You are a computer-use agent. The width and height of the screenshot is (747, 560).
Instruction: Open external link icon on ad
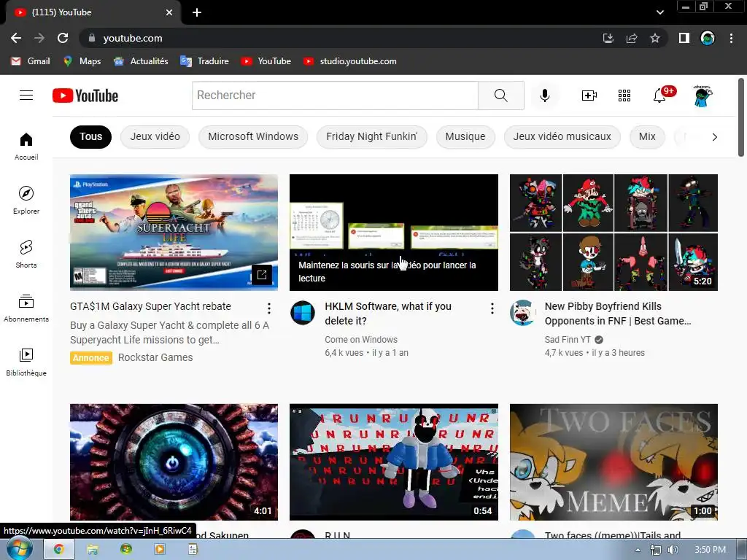262,275
